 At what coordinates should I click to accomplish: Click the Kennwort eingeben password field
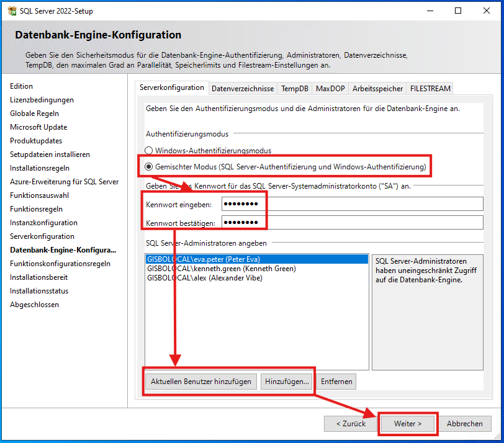310,204
